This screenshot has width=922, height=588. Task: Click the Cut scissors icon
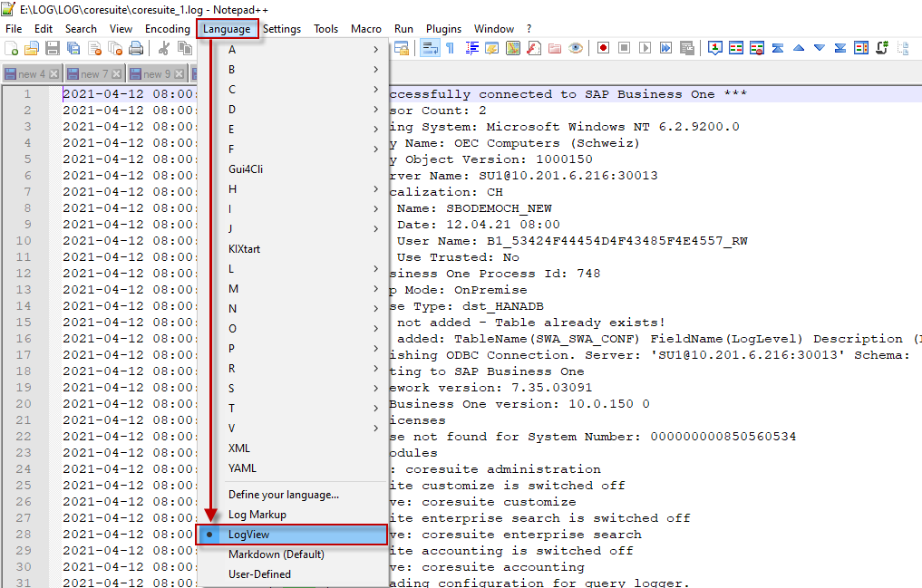click(164, 48)
